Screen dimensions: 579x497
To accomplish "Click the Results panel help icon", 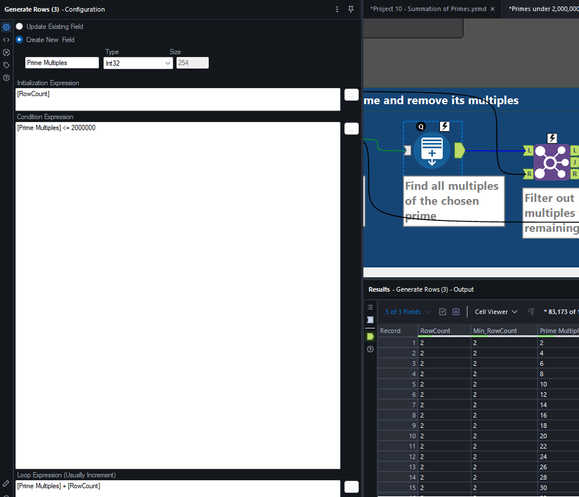I will click(370, 349).
